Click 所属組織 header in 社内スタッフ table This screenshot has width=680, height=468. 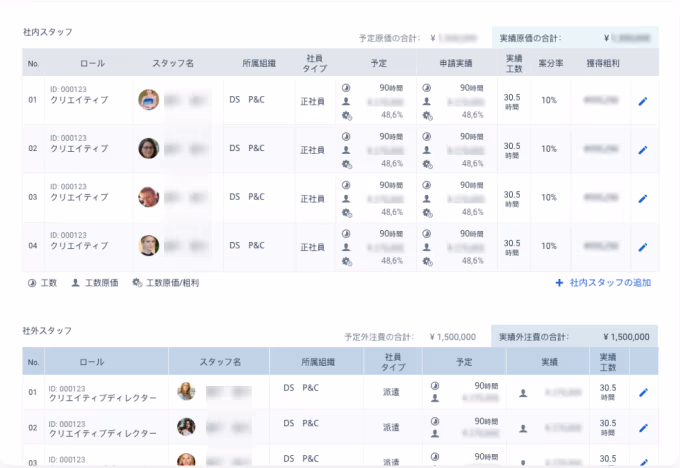259,63
